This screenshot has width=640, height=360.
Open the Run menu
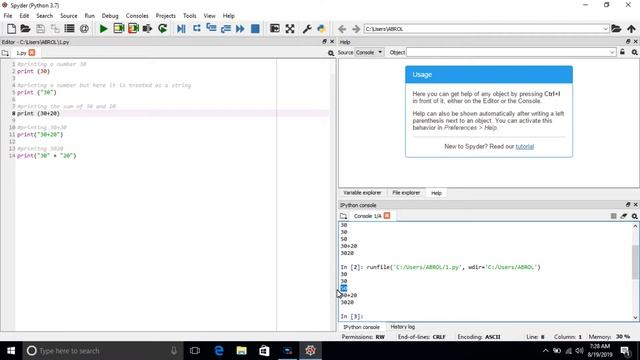coord(89,16)
